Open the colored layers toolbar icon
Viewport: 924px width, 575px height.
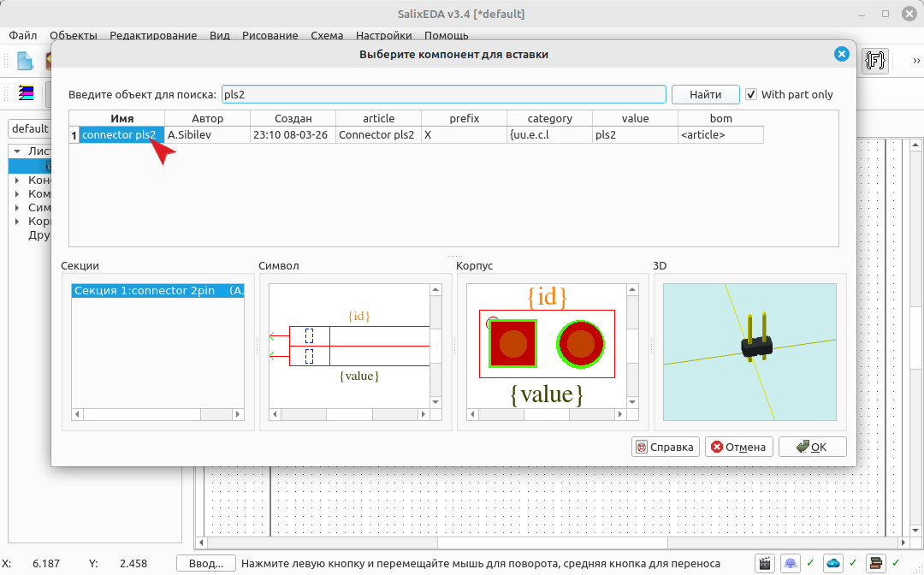point(26,93)
